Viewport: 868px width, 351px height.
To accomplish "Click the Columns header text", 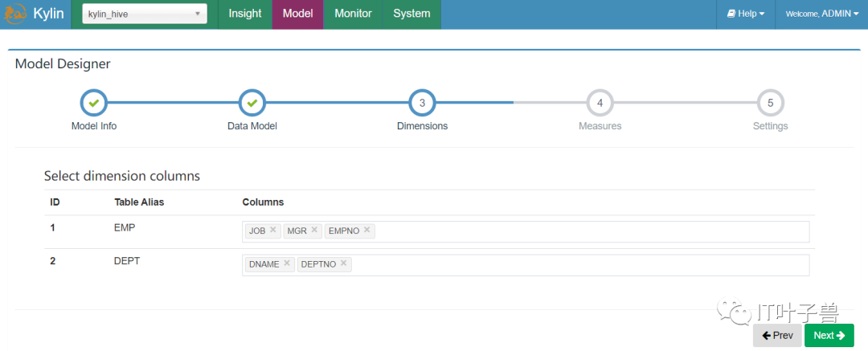I will tap(263, 202).
